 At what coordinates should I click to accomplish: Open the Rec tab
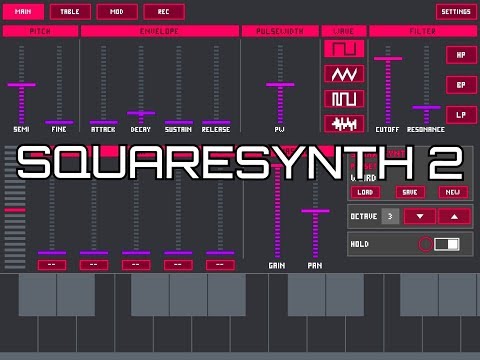pyautogui.click(x=164, y=12)
